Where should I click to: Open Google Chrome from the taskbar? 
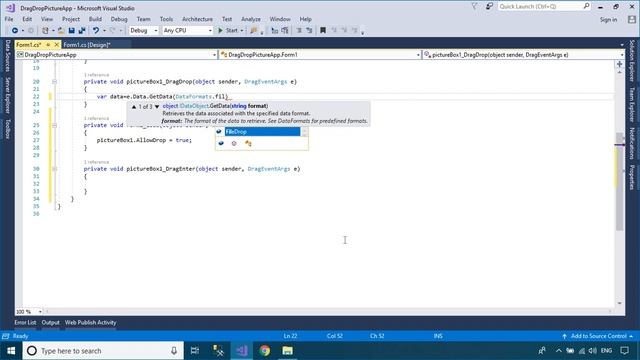point(264,351)
